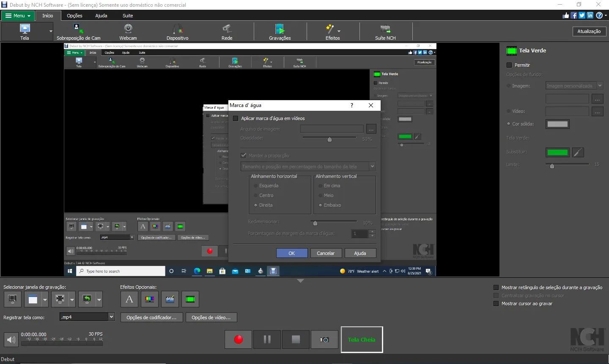Click the Tela Cheia button

coord(362,339)
